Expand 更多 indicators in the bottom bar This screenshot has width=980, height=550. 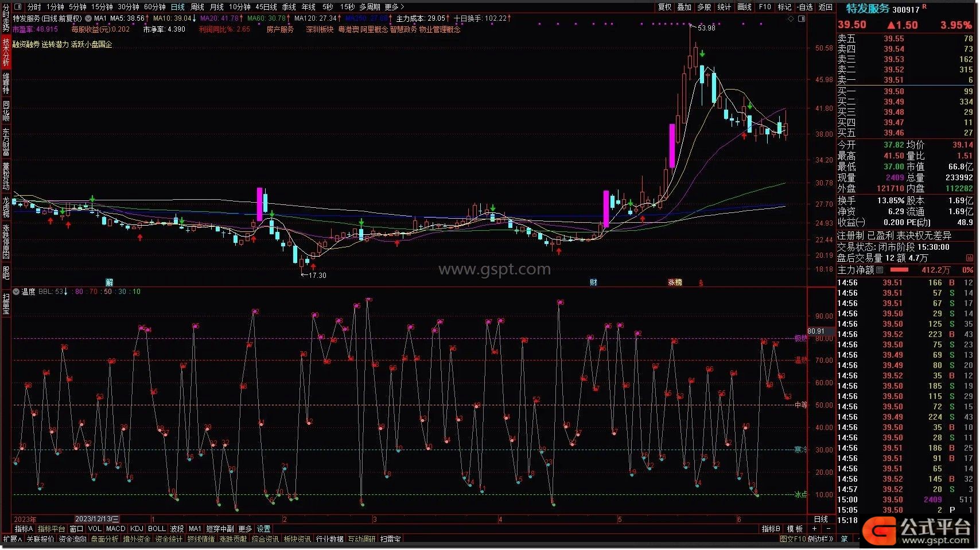245,529
